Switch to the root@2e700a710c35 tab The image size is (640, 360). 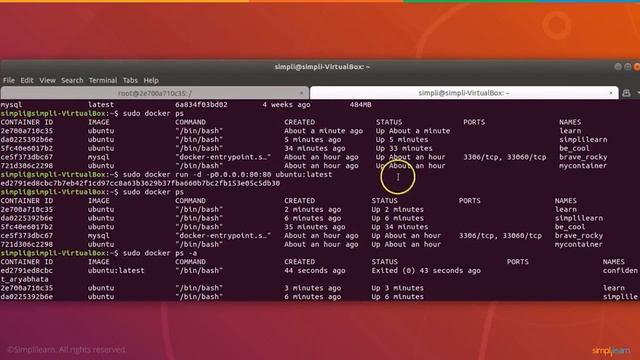click(155, 93)
